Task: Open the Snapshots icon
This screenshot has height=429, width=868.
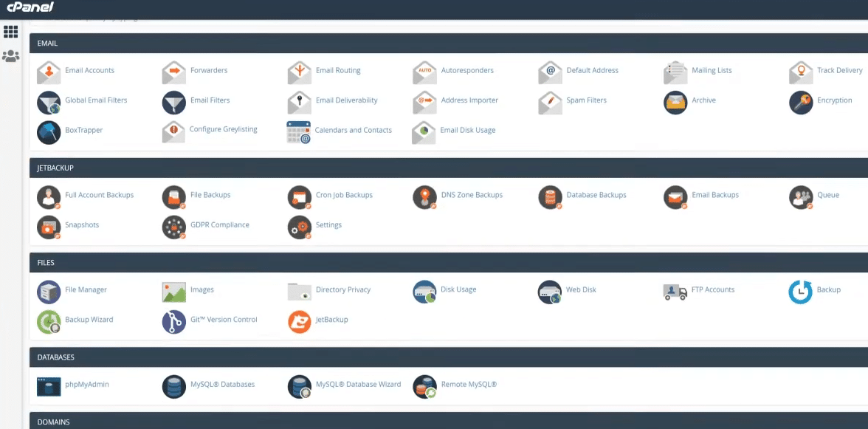Action: pos(49,227)
